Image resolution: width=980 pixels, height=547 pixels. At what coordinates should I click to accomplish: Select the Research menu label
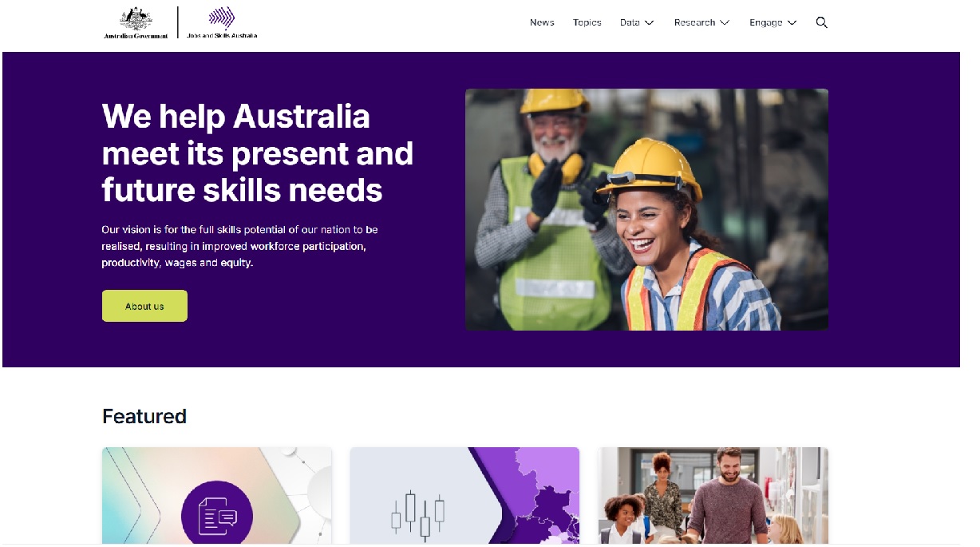(694, 22)
